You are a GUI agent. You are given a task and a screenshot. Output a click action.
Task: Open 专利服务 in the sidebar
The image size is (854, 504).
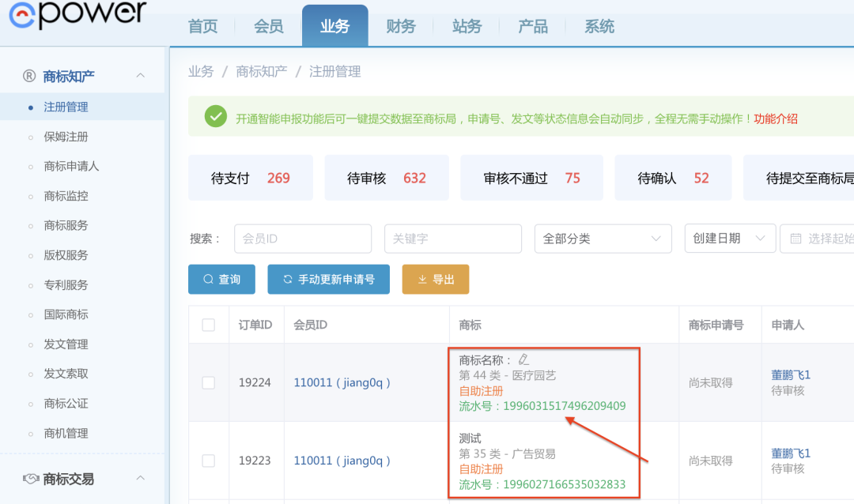click(x=66, y=284)
